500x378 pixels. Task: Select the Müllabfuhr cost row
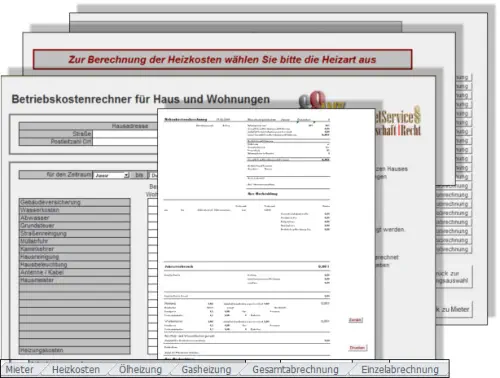coord(75,241)
